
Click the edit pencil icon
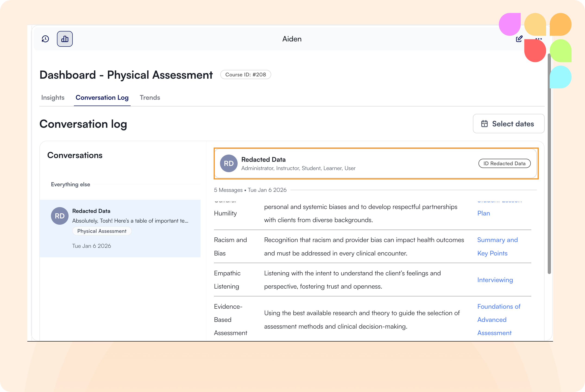519,39
